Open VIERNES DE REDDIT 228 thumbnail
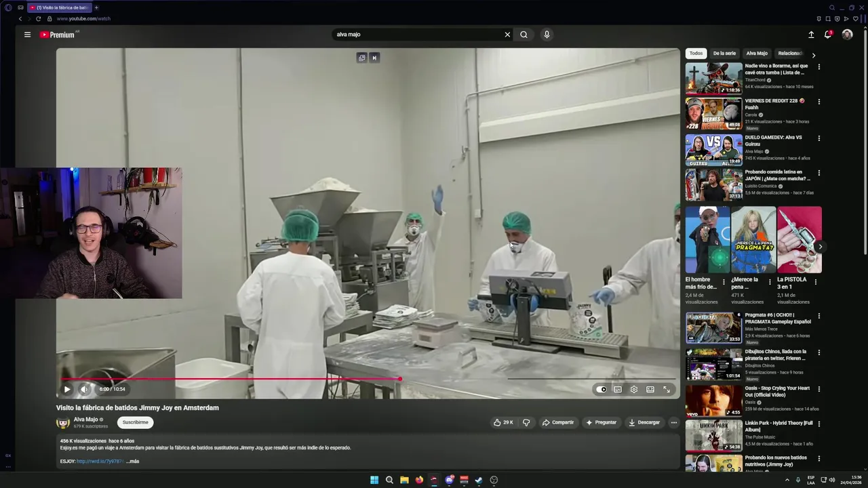Viewport: 868px width, 488px height. (713, 113)
